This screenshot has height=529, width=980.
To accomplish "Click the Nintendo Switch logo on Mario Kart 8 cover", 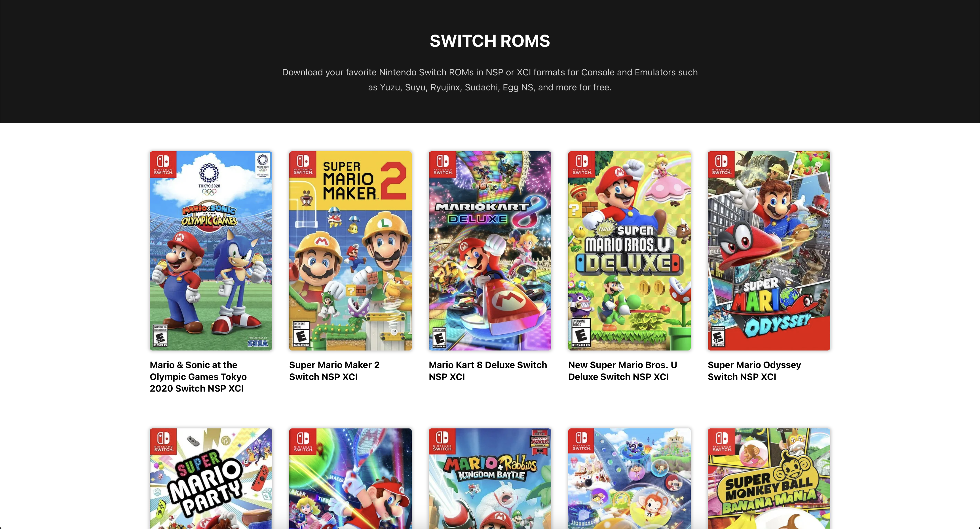I will point(443,165).
